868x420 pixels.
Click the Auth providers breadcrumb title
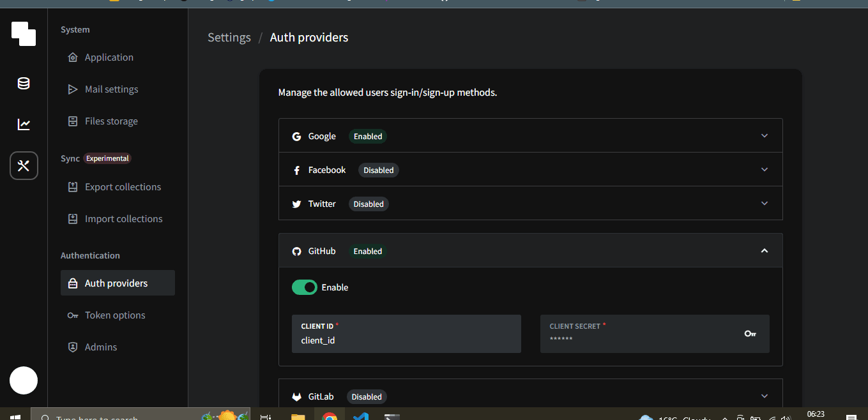click(309, 38)
